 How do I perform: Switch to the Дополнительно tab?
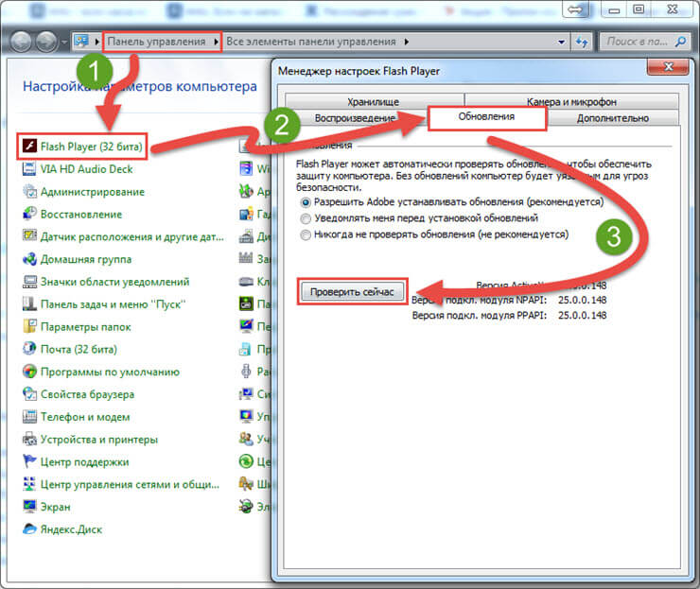tap(613, 118)
